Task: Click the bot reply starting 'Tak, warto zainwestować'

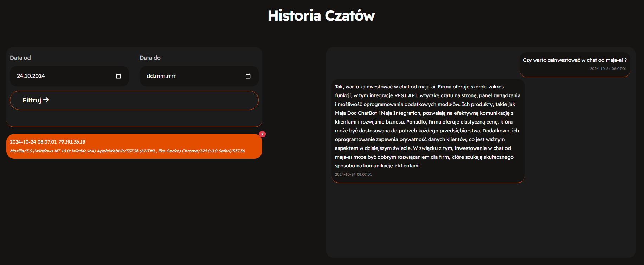Action: point(428,131)
